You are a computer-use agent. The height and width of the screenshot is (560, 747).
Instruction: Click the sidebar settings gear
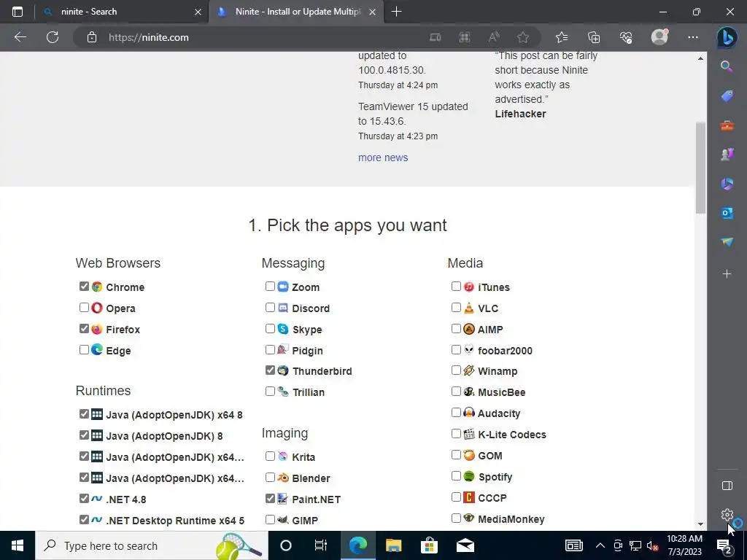coord(727,514)
